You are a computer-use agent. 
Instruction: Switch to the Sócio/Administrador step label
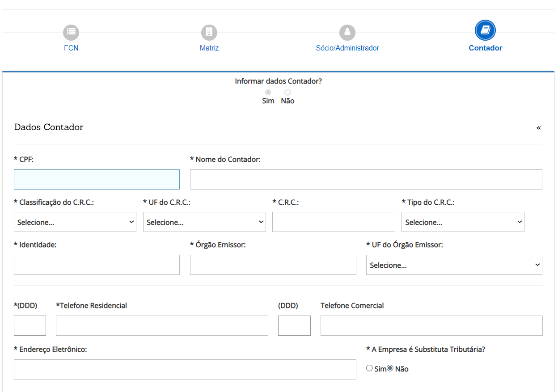click(347, 48)
